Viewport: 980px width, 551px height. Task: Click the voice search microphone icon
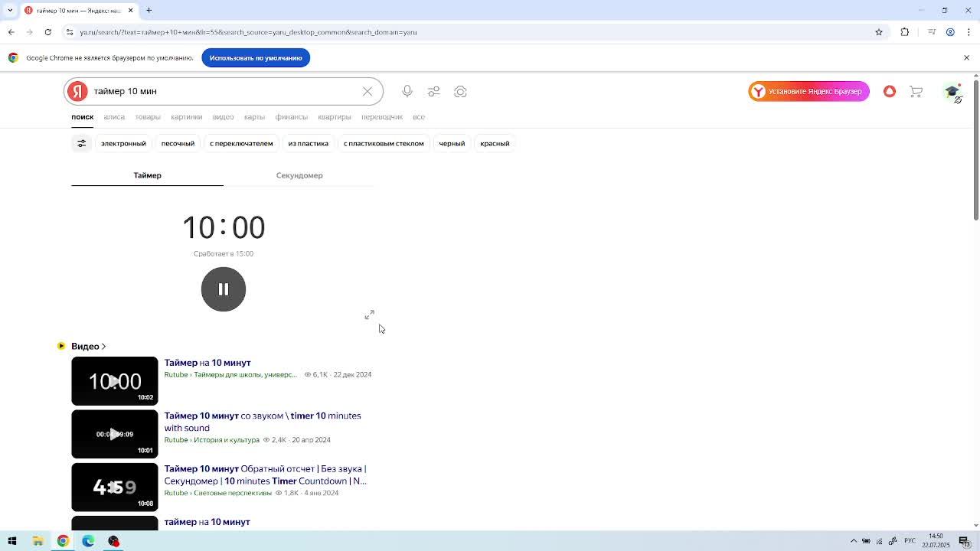click(x=407, y=91)
